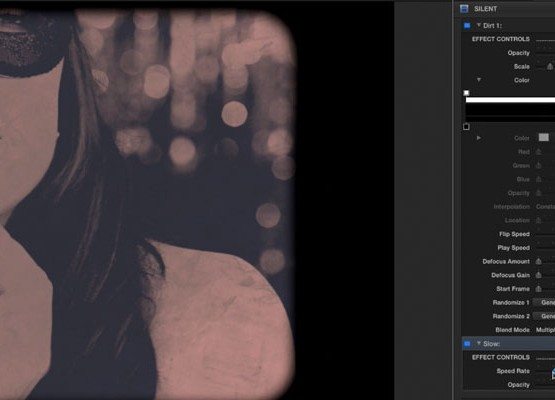This screenshot has height=400, width=555.
Task: Click the SILENT effect film icon
Action: [x=464, y=9]
